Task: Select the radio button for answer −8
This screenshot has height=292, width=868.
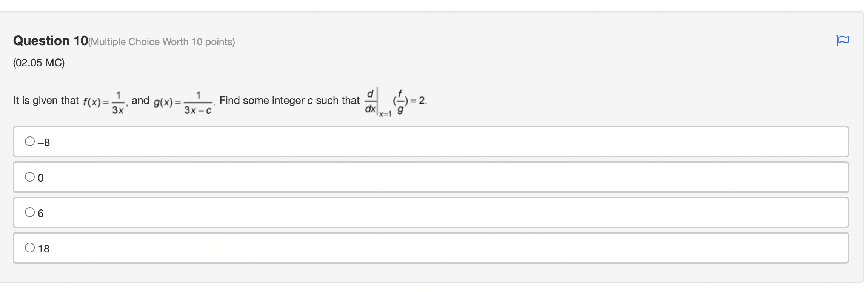Action: pos(29,142)
